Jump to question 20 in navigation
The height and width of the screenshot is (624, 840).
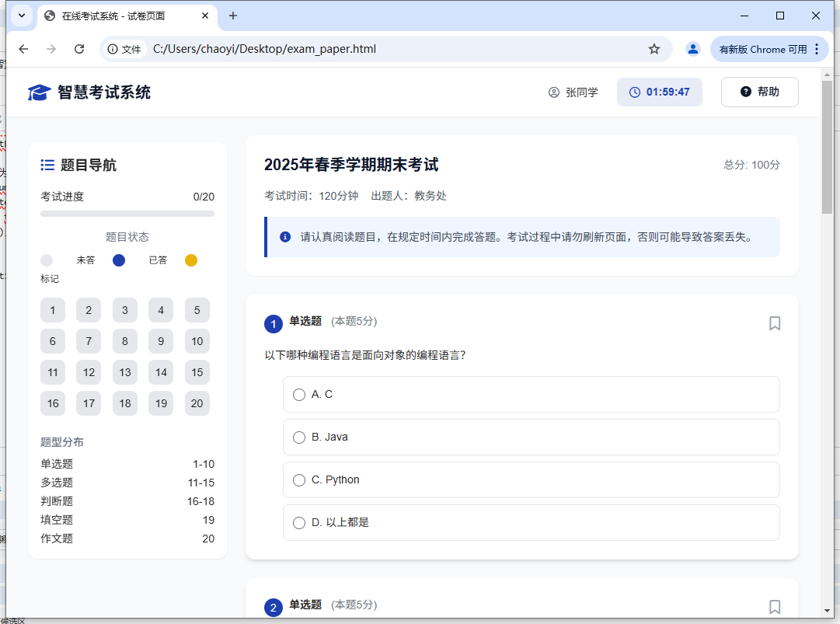pos(197,403)
